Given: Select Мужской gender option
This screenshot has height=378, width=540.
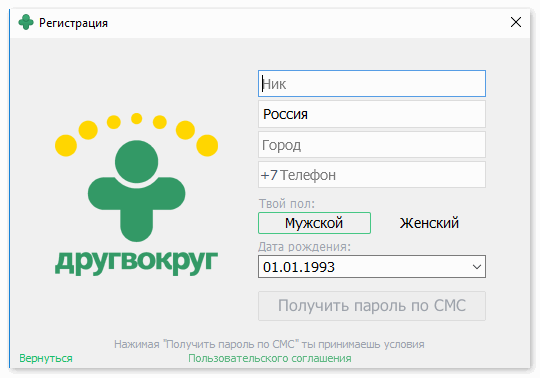Looking at the screenshot, I should pos(314,223).
